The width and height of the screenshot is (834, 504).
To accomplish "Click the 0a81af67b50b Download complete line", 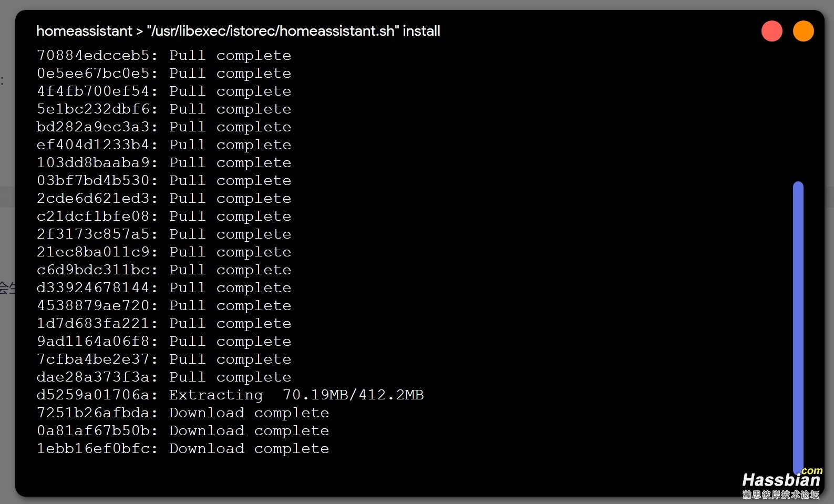I will point(183,430).
